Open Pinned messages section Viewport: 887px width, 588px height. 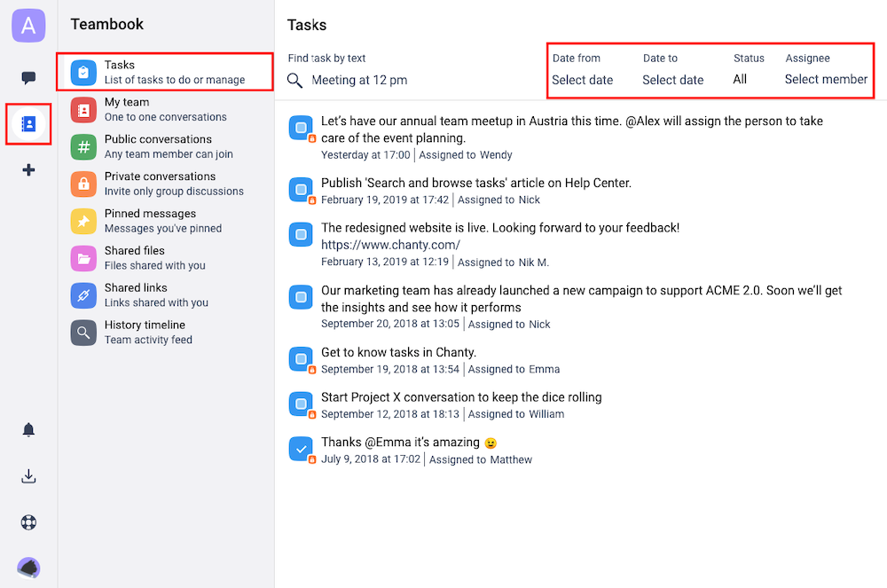pyautogui.click(x=165, y=221)
